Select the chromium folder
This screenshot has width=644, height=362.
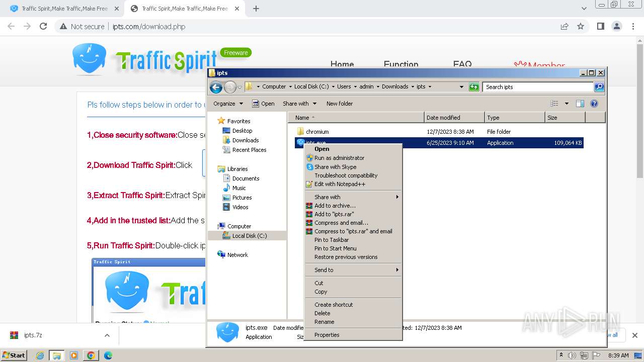click(x=317, y=132)
